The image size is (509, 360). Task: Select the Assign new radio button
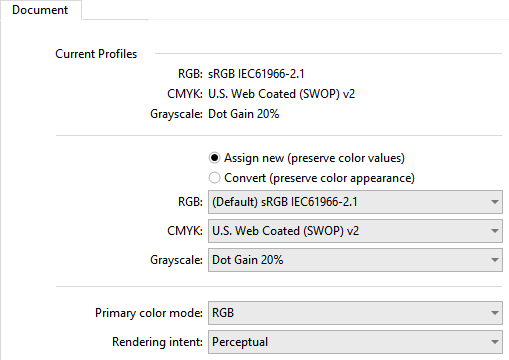(214, 158)
